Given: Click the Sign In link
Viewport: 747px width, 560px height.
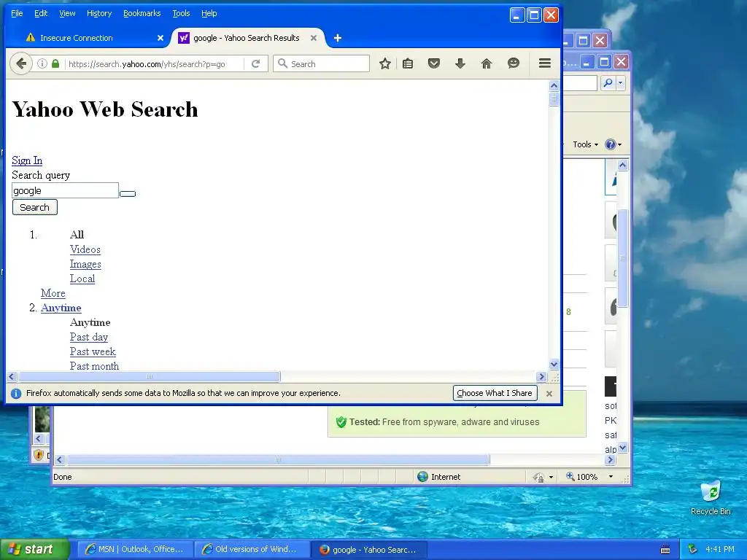Looking at the screenshot, I should pos(27,160).
